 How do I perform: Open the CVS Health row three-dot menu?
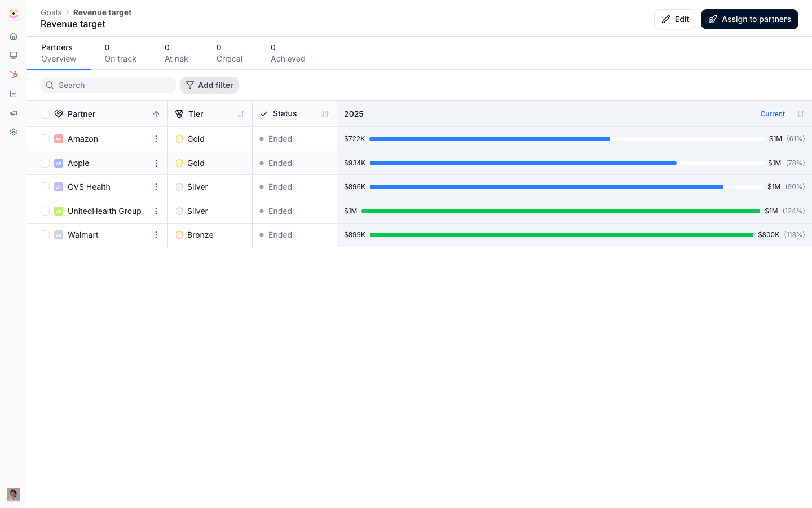click(x=156, y=187)
